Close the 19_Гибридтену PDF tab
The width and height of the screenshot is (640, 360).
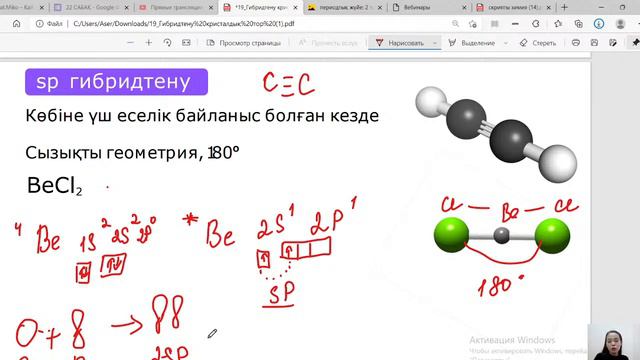click(296, 7)
